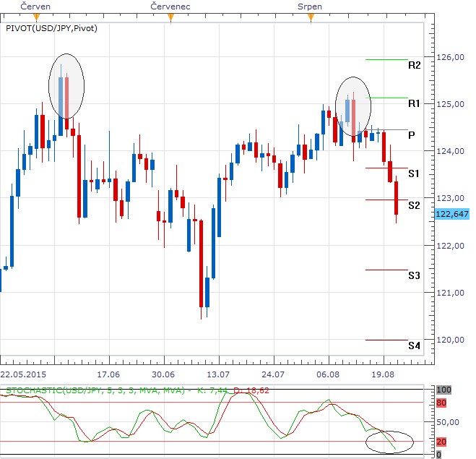
Task: Click the ellipse around the August candle peak
Action: (353, 106)
